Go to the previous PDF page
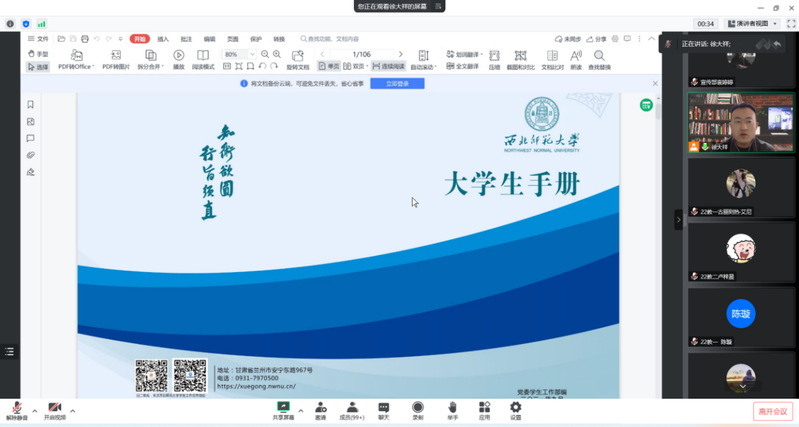 322,54
